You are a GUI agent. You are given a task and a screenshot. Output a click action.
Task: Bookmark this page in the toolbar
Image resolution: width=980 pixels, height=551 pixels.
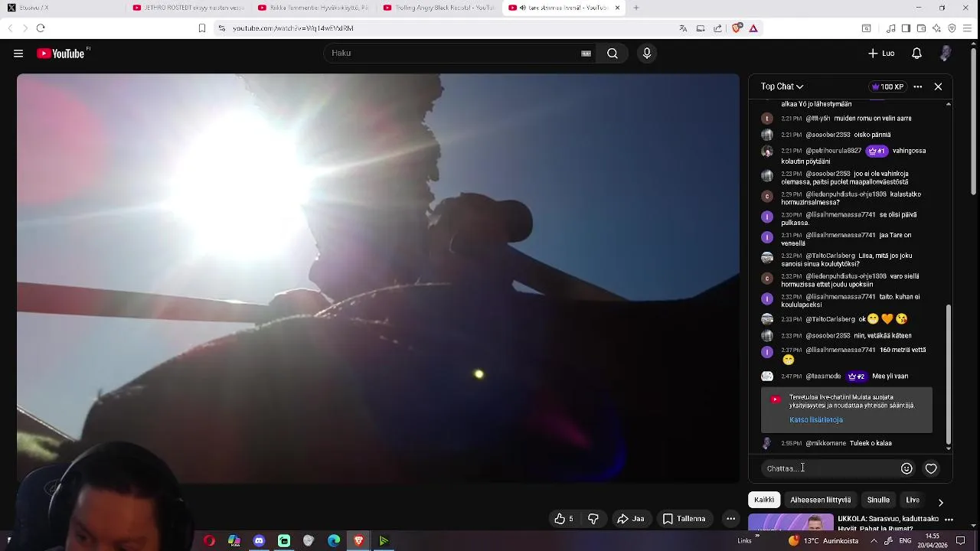click(x=202, y=28)
